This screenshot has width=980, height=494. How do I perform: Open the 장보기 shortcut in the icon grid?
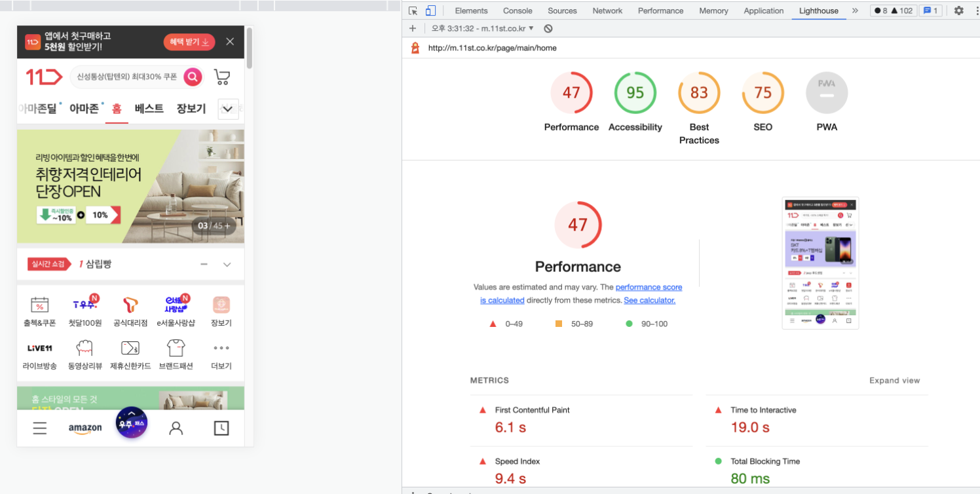click(221, 311)
